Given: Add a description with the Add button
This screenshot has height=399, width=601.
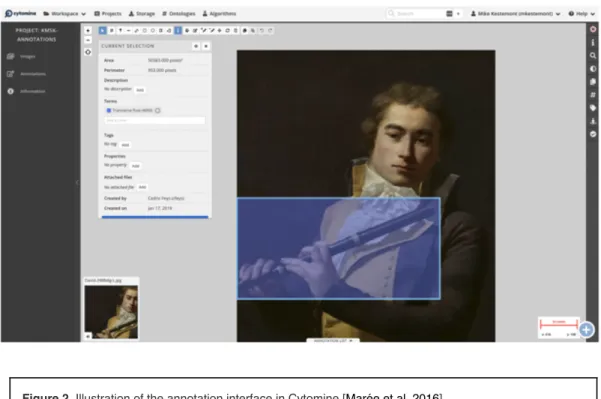Looking at the screenshot, I should [x=140, y=90].
